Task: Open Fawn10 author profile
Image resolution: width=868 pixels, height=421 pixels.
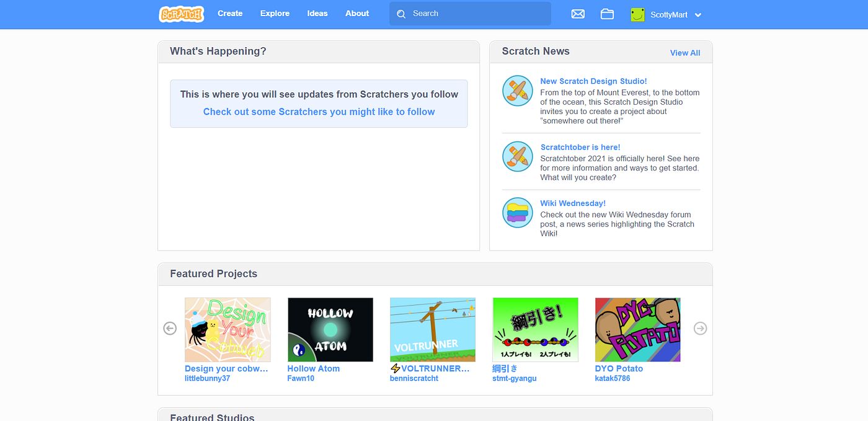Action: (301, 378)
